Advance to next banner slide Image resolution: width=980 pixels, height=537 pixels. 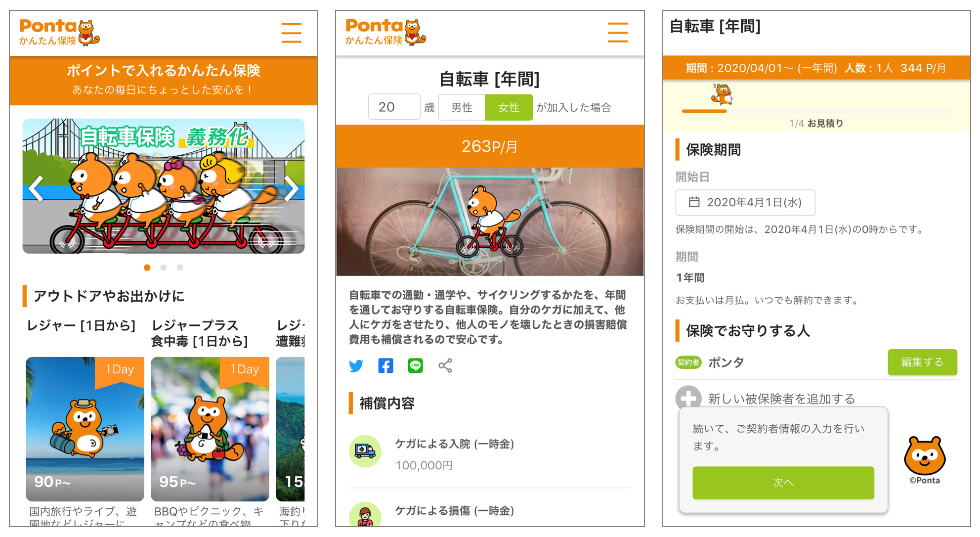[291, 188]
